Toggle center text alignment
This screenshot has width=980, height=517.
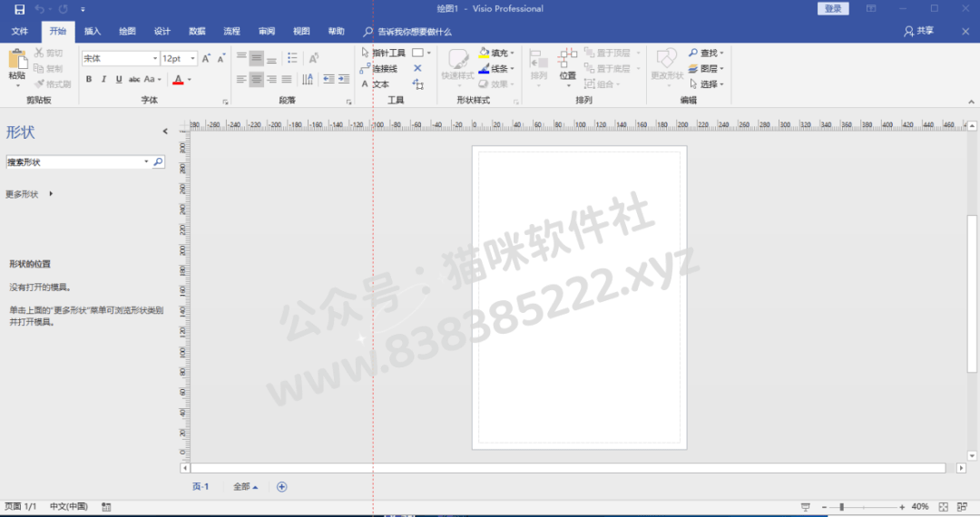click(x=256, y=79)
